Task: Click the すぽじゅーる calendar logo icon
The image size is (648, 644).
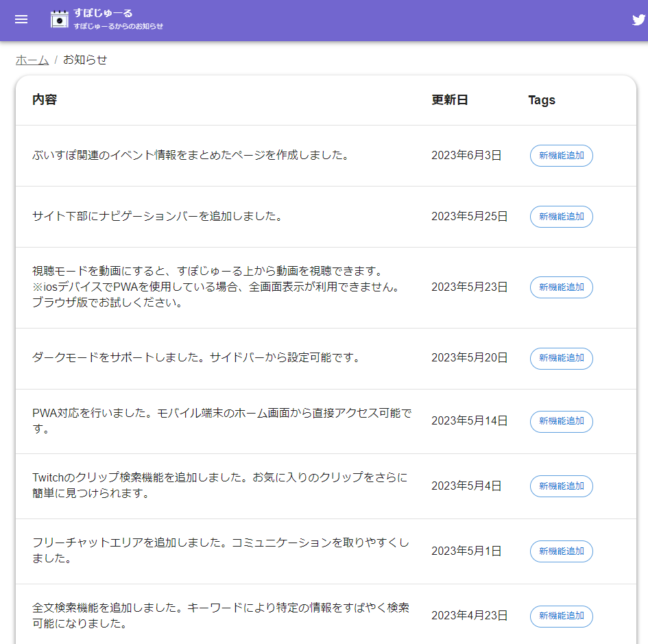Action: click(x=60, y=19)
